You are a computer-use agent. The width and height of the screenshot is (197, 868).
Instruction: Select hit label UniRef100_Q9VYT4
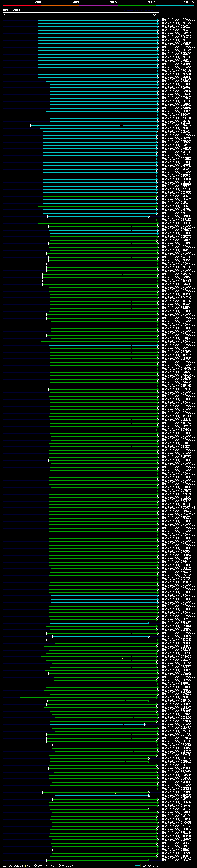(177, 349)
